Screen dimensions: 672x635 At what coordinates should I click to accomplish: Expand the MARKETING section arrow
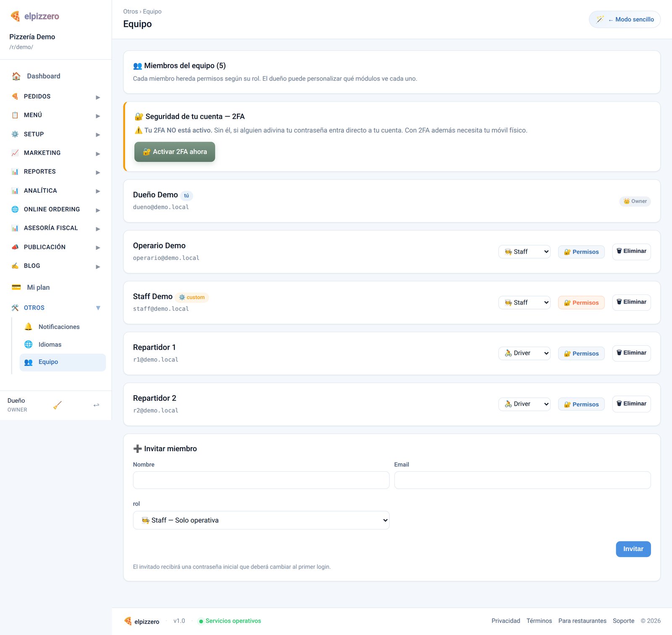98,154
